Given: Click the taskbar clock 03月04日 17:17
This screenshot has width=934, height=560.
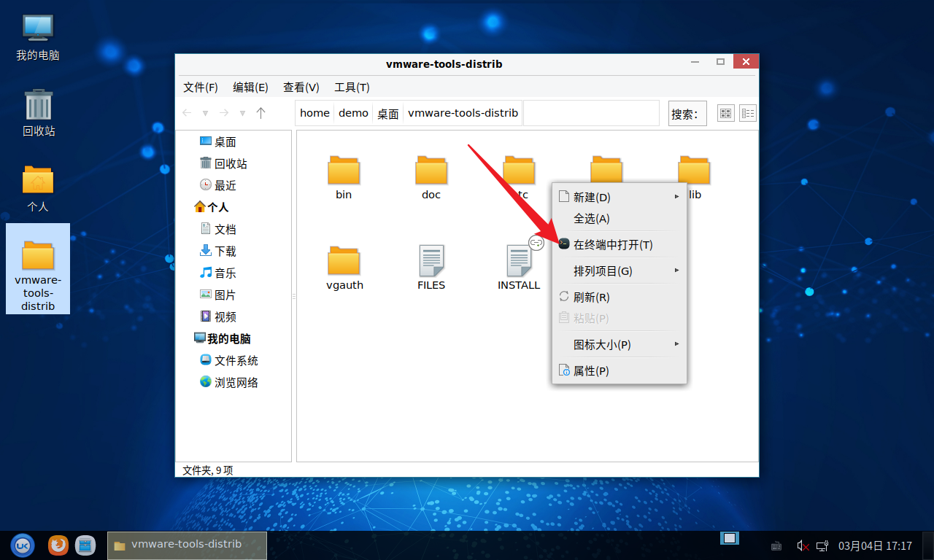Looking at the screenshot, I should (875, 545).
